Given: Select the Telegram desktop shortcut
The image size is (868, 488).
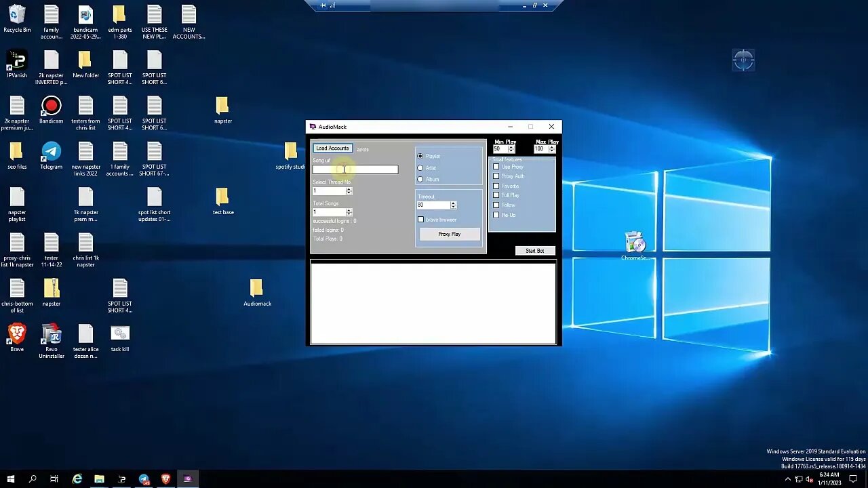Looking at the screenshot, I should 51,155.
